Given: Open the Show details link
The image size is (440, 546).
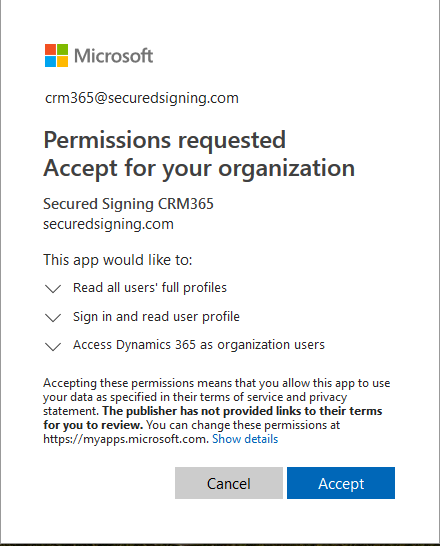Looking at the screenshot, I should 245,439.
